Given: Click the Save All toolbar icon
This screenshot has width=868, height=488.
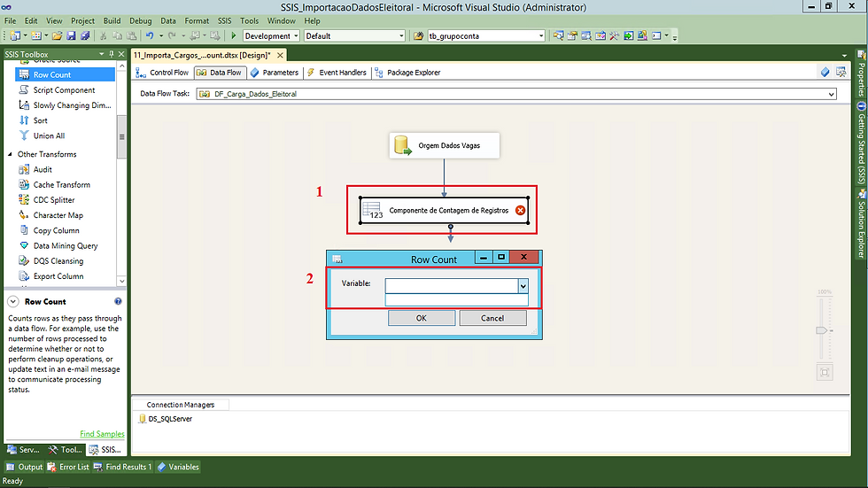Looking at the screenshot, I should pyautogui.click(x=85, y=36).
